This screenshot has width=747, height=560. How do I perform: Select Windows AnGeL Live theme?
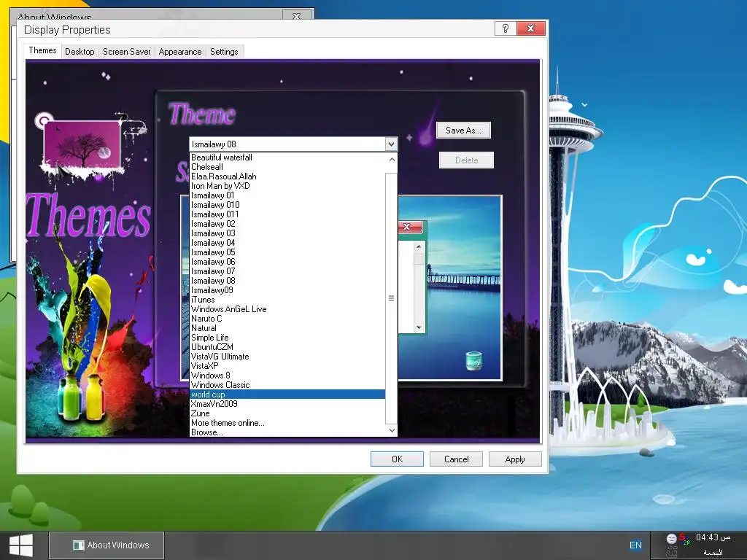click(x=287, y=309)
